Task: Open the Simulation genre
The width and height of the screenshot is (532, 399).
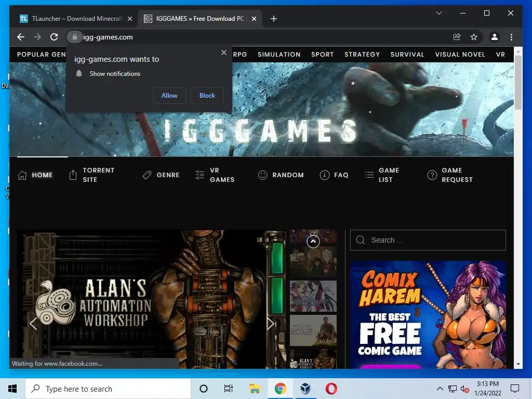Action: coord(279,54)
